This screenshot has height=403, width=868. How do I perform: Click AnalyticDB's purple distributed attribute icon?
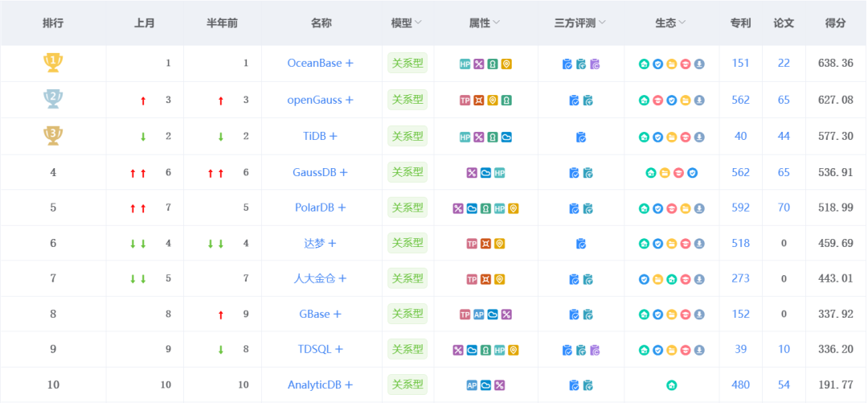pos(500,385)
